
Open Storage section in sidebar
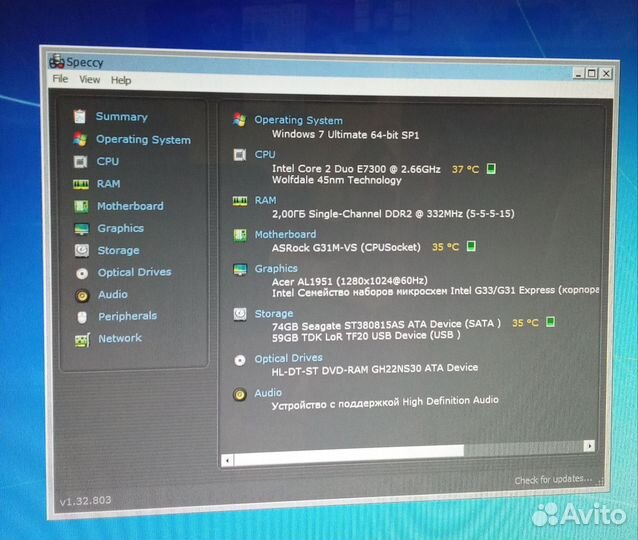click(118, 251)
